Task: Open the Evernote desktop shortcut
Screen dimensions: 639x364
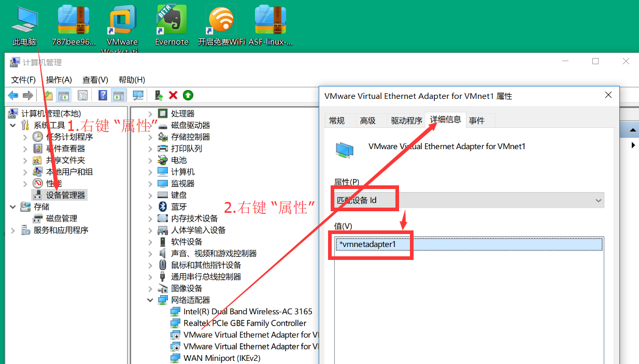Action: pyautogui.click(x=172, y=26)
